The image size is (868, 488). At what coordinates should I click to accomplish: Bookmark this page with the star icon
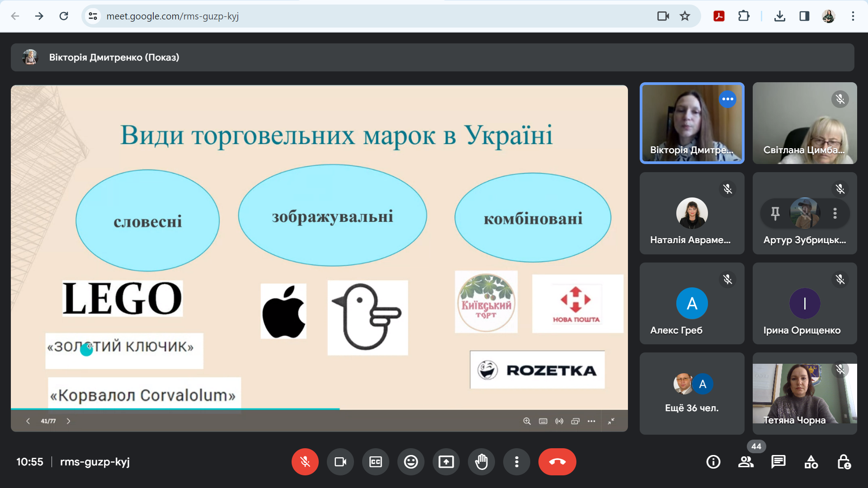pos(685,16)
